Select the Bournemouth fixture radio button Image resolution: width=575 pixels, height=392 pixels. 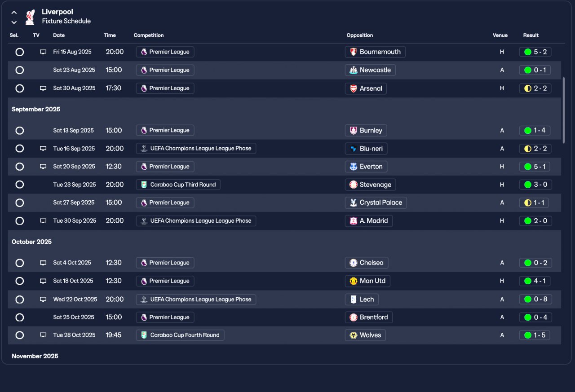coord(19,52)
